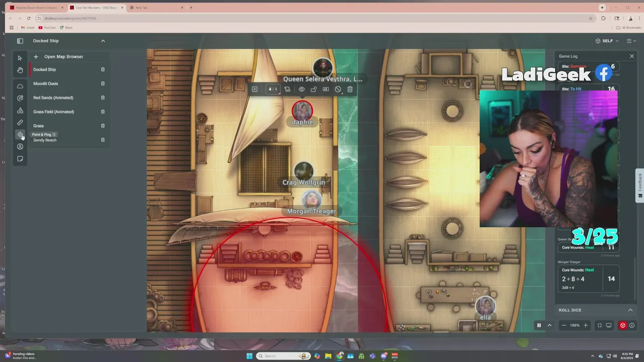644x362 pixels.
Task: Switch to the Character sheet browser tab
Action: (36, 8)
